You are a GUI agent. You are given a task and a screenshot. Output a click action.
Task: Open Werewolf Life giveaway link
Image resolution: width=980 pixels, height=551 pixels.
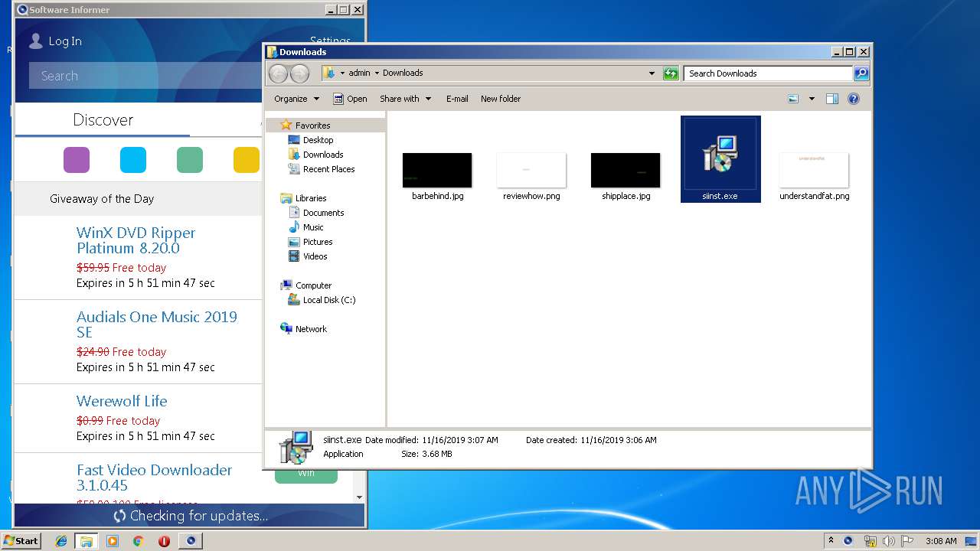(x=122, y=401)
